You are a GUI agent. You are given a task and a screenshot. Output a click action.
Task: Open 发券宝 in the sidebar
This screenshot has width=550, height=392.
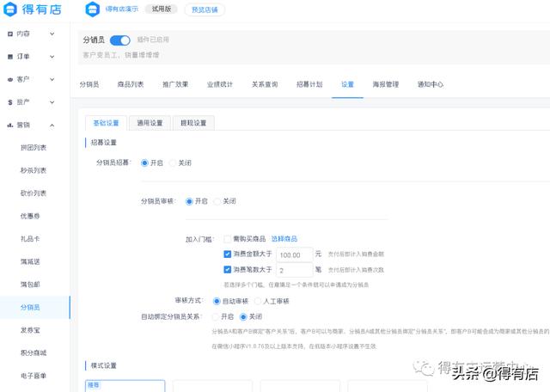pos(30,330)
